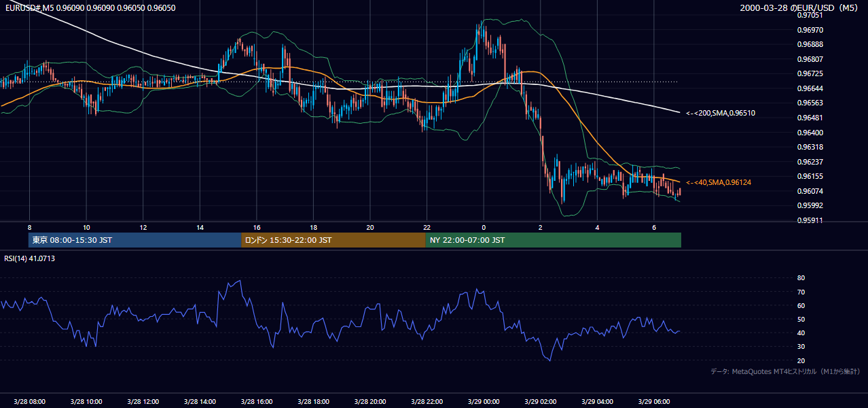Click price level 0.96970 on the price axis
Image resolution: width=868 pixels, height=408 pixels.
[x=811, y=30]
